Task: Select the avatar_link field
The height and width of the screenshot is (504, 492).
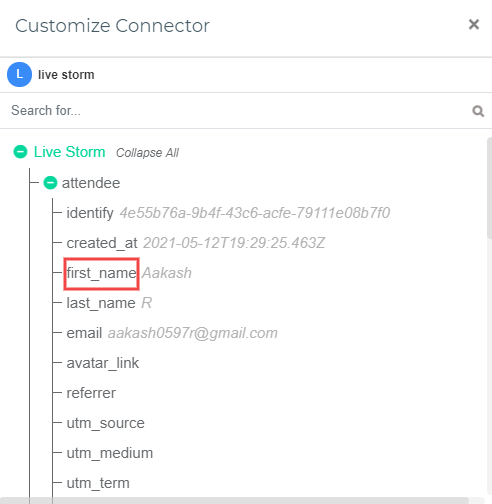Action: point(103,363)
